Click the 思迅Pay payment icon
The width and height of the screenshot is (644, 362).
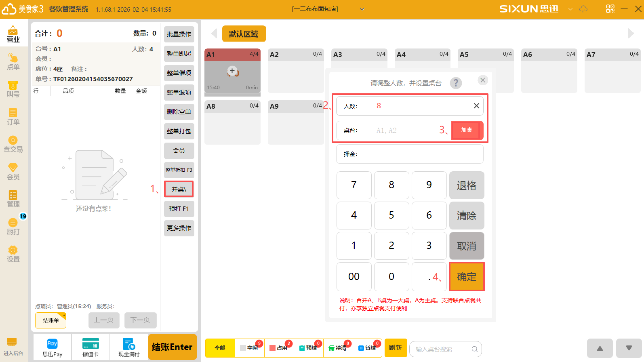point(52,347)
